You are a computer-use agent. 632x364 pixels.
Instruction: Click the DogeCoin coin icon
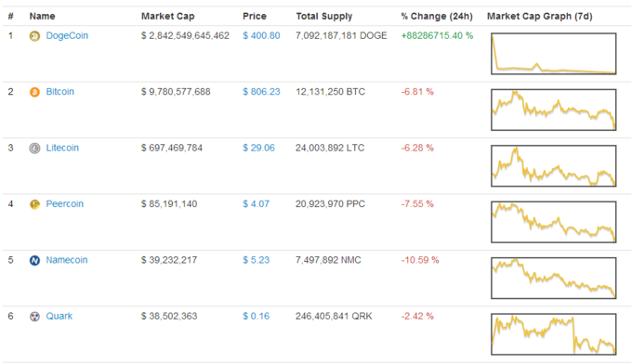pos(34,36)
